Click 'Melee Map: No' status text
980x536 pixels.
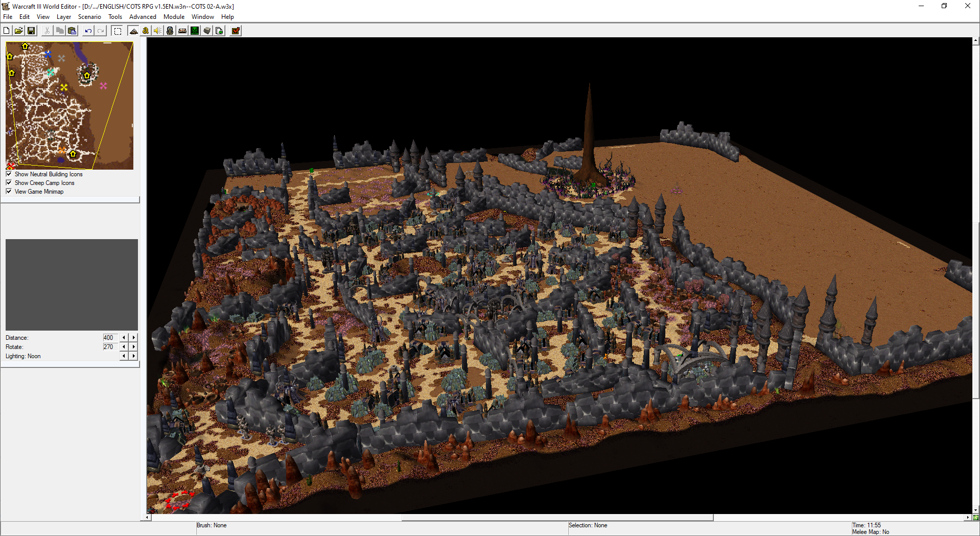[x=871, y=532]
